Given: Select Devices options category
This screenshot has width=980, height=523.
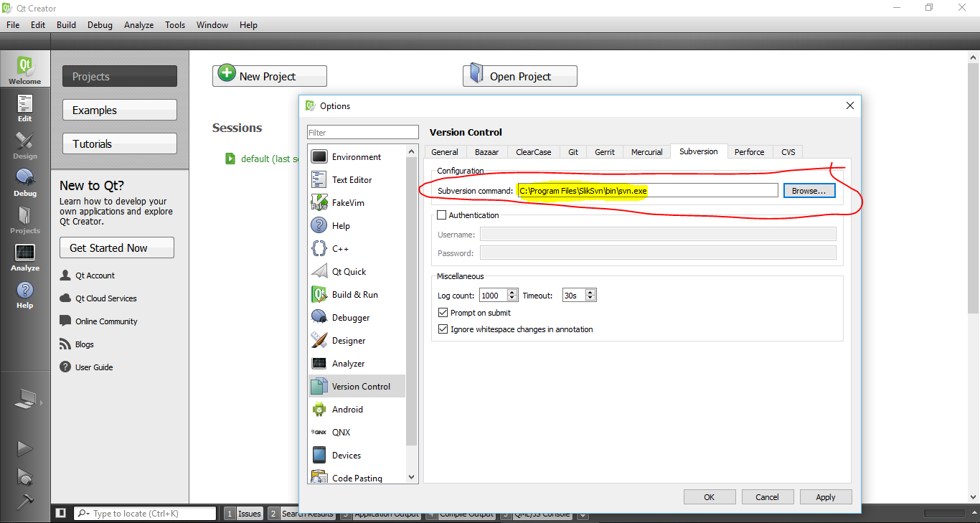Looking at the screenshot, I should tap(357, 456).
